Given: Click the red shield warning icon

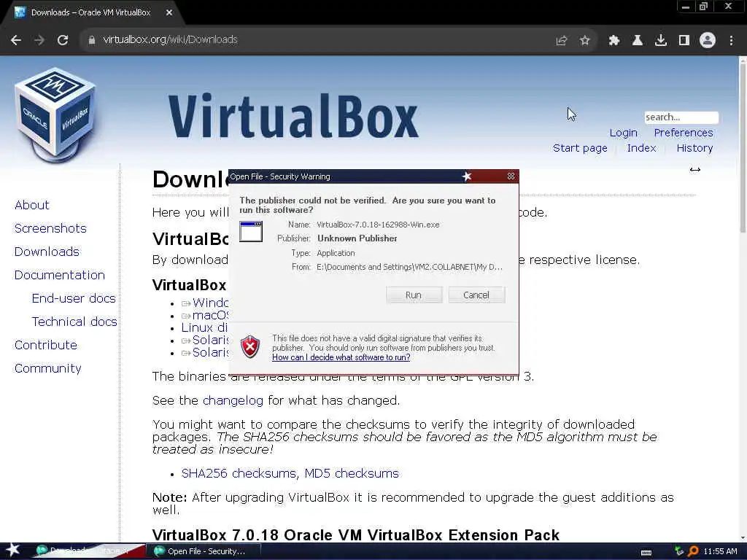Looking at the screenshot, I should 250,346.
